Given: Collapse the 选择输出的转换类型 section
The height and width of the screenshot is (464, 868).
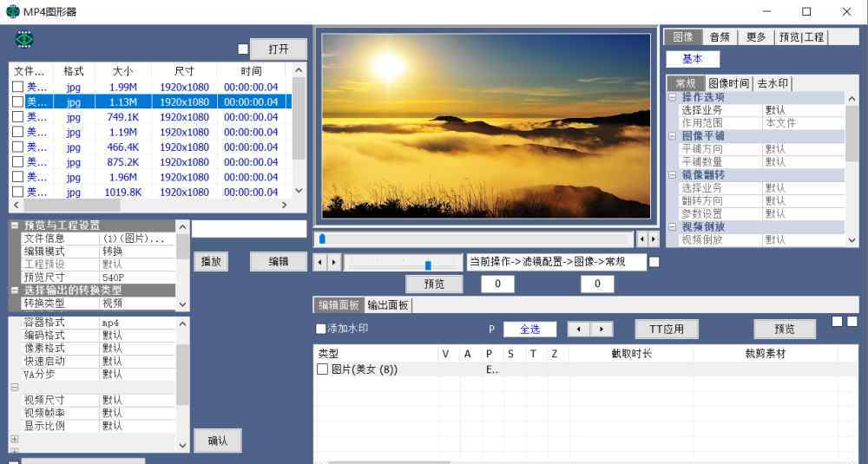Looking at the screenshot, I should click(15, 290).
